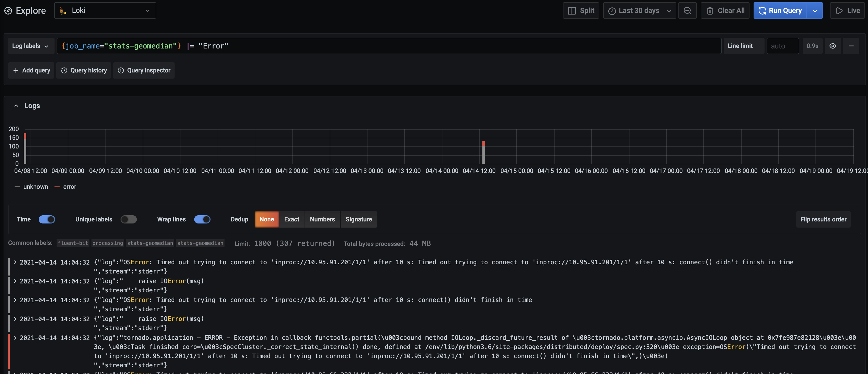Turn off the Time toggle
The image size is (868, 374).
point(47,220)
